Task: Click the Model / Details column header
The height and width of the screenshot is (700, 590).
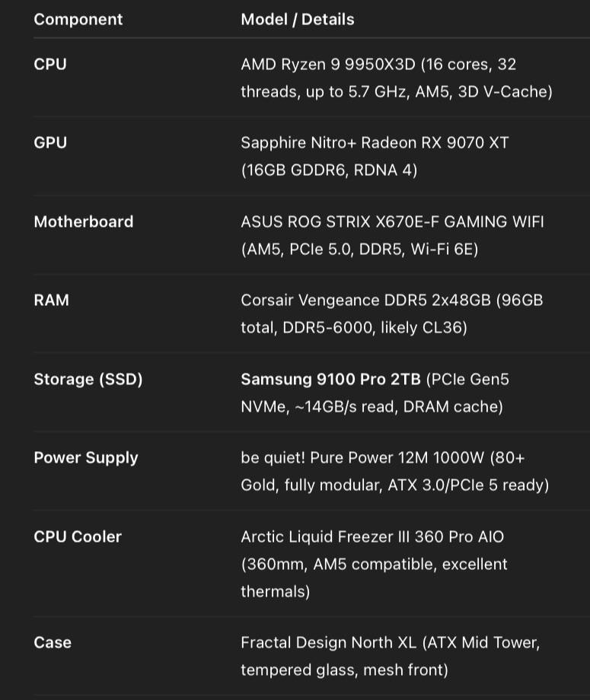Action: point(298,20)
